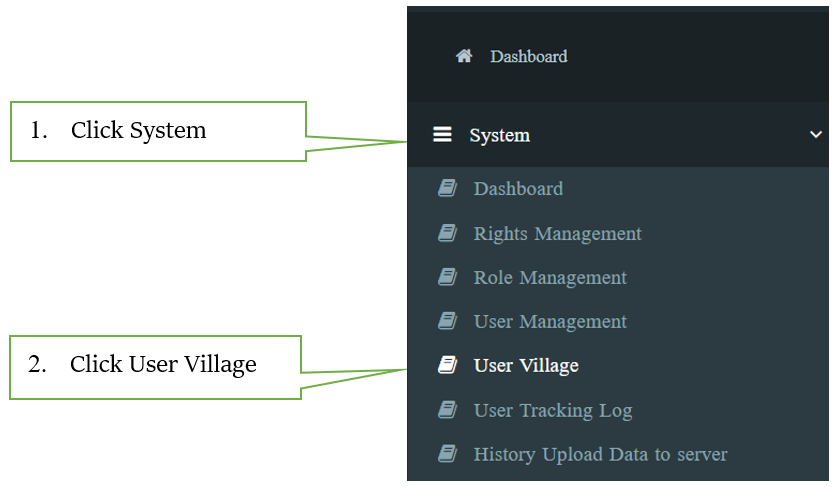This screenshot has width=837, height=487.
Task: Click book icon beside User Village
Action: coord(447,365)
